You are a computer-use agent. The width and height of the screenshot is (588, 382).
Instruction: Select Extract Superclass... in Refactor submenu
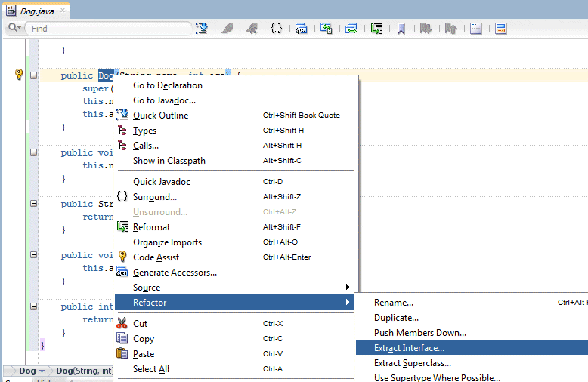click(472, 363)
